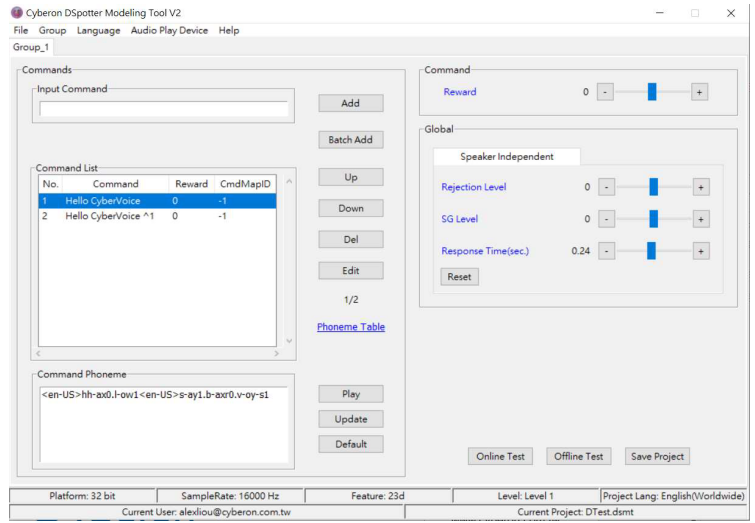Click the 0.24 Response Time value
755x523 pixels.
(x=581, y=251)
